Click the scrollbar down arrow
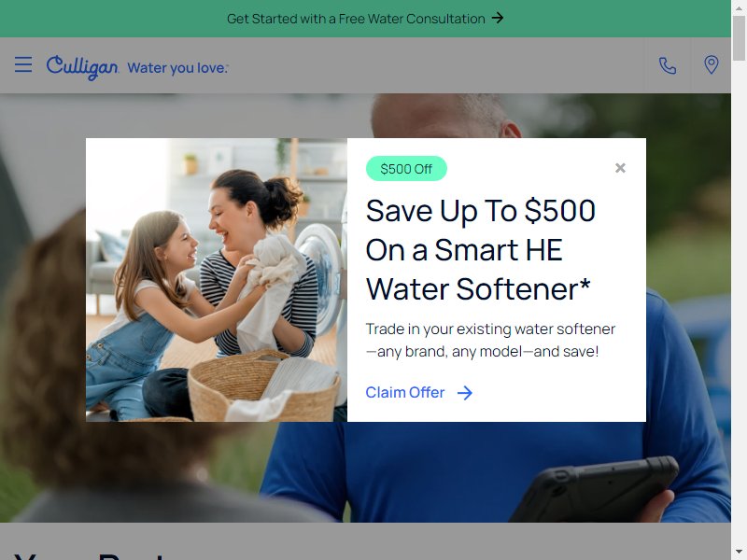Image resolution: width=747 pixels, height=560 pixels. (739, 553)
